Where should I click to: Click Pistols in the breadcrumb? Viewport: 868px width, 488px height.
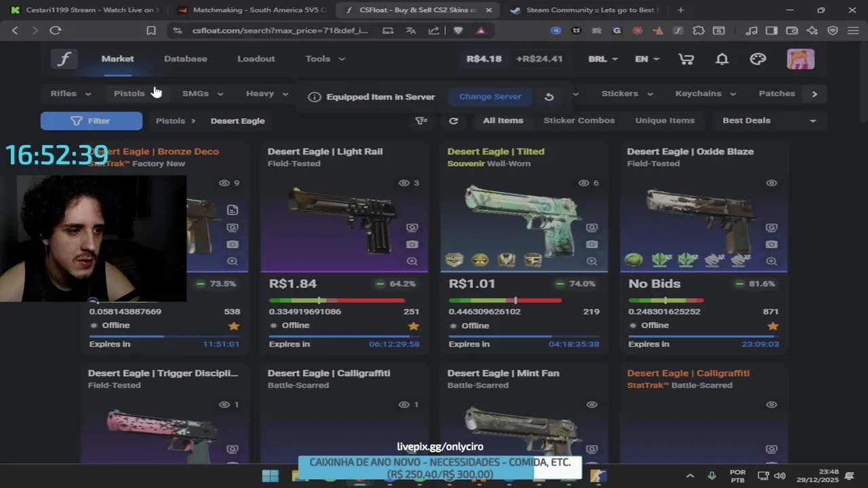[x=170, y=121]
